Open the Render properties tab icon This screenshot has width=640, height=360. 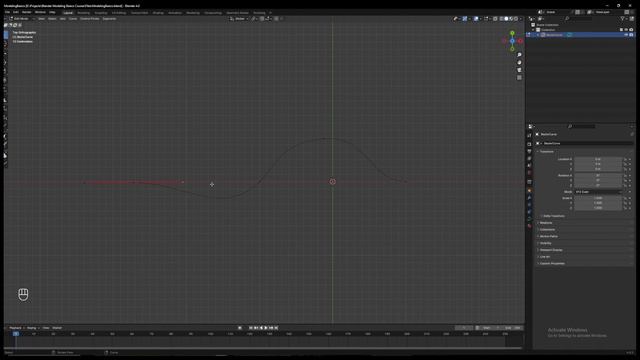coord(529,144)
